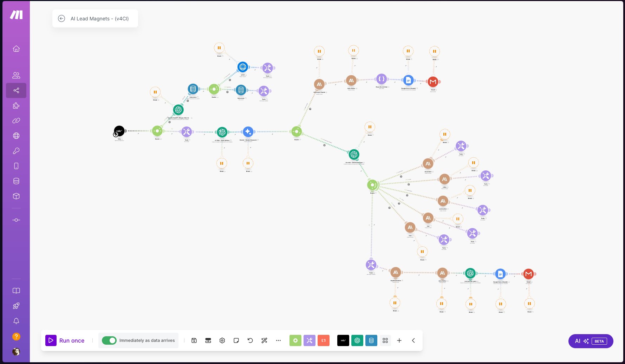Click the Run once button
This screenshot has height=364, width=625.
65,340
